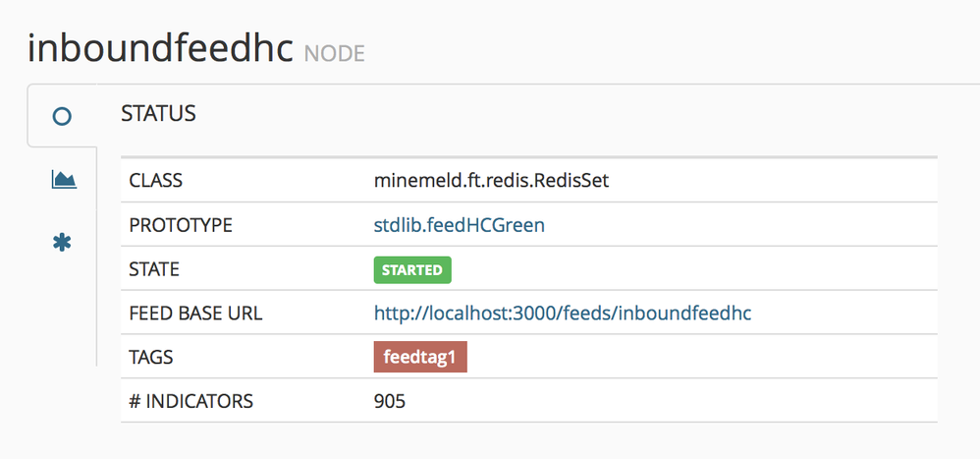Click the minemeld.ft.redis.RedisSet class value

pyautogui.click(x=492, y=182)
